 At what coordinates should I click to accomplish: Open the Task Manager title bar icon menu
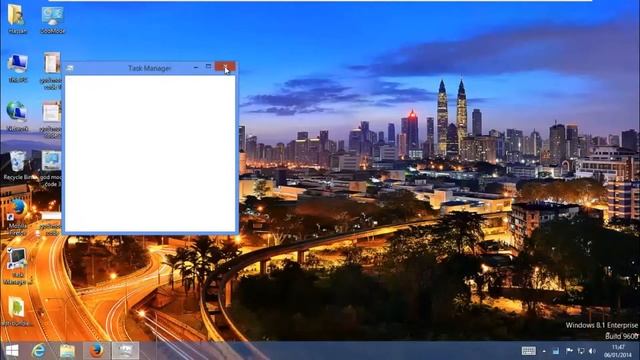[70, 68]
